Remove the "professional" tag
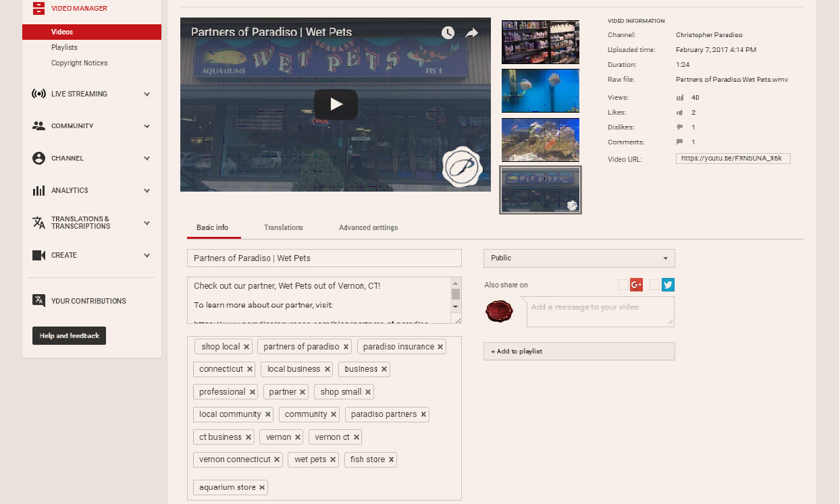840x504 pixels. 253,392
